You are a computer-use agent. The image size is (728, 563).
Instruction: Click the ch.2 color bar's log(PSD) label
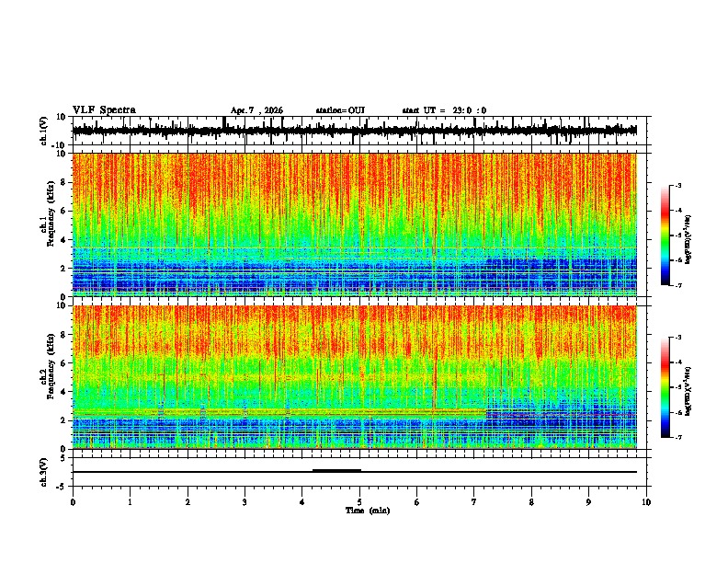(x=688, y=391)
